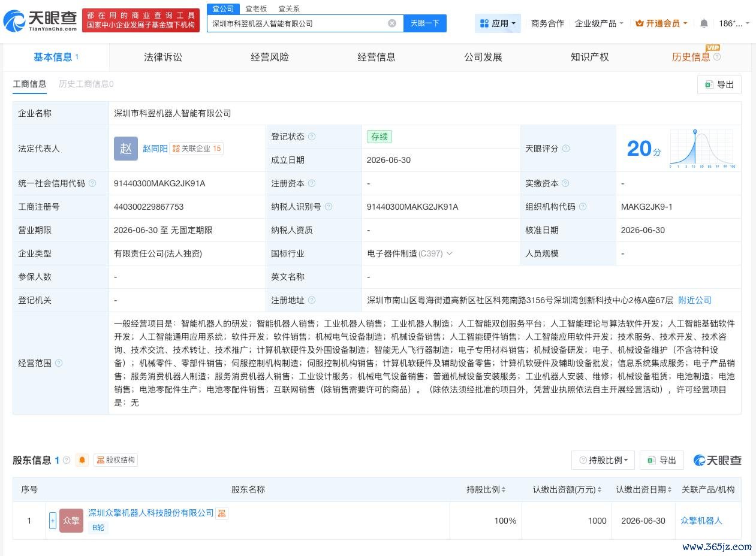Open the 法律诉讼 tab
Viewport: 756px width, 556px height.
point(163,57)
